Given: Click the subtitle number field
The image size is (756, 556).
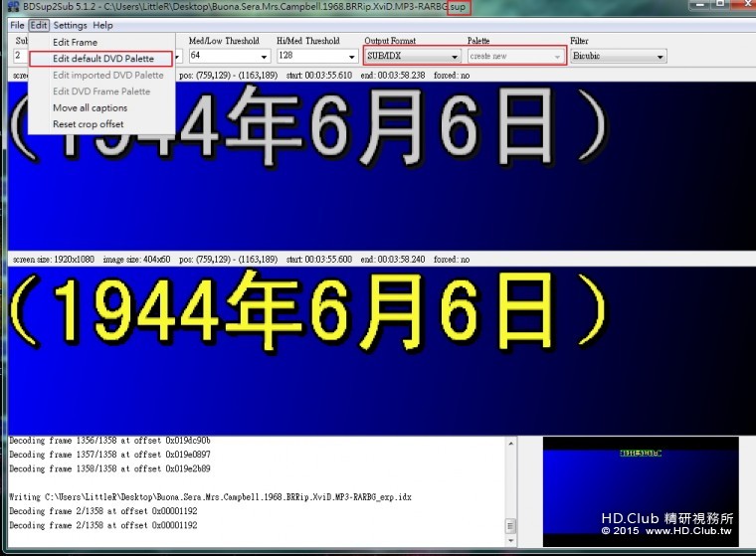Looking at the screenshot, I should (21, 56).
